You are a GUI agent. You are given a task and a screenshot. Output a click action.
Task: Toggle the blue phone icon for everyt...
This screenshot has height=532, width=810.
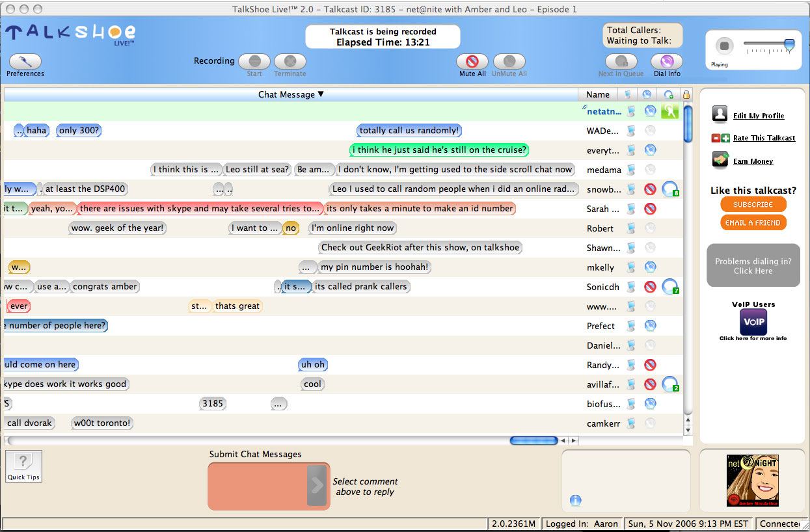tap(649, 150)
